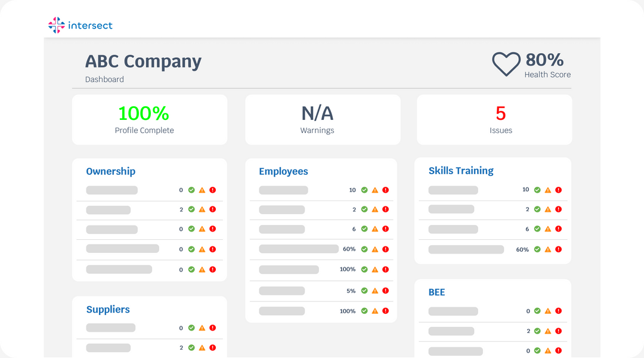This screenshot has height=358, width=644.
Task: Click orange warning in first Suppliers row
Action: [202, 328]
